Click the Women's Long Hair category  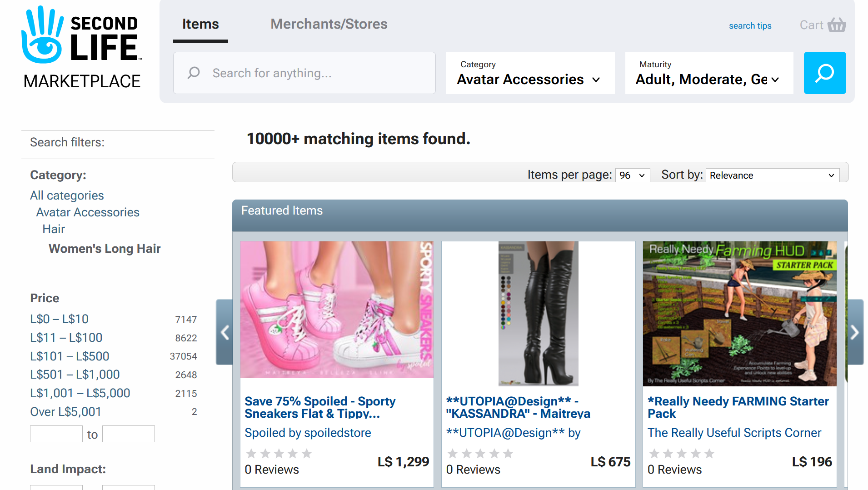coord(105,249)
